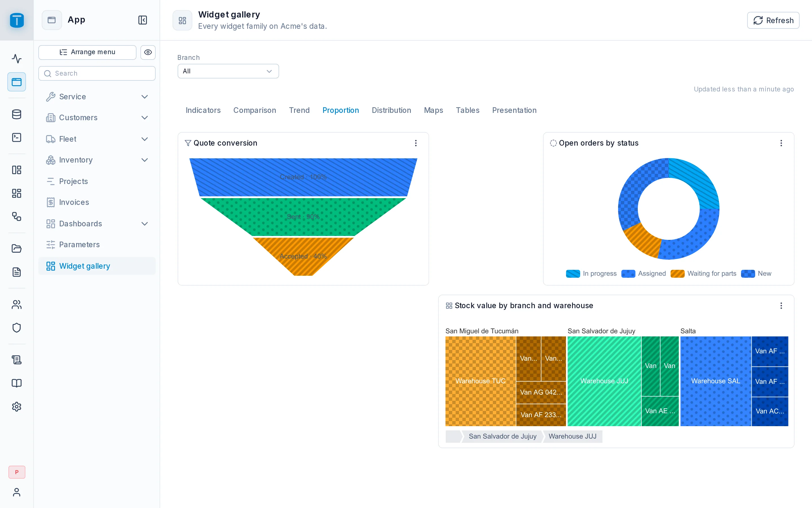Open the shield security icon in left rail
This screenshot has width=812, height=508.
pos(16,328)
